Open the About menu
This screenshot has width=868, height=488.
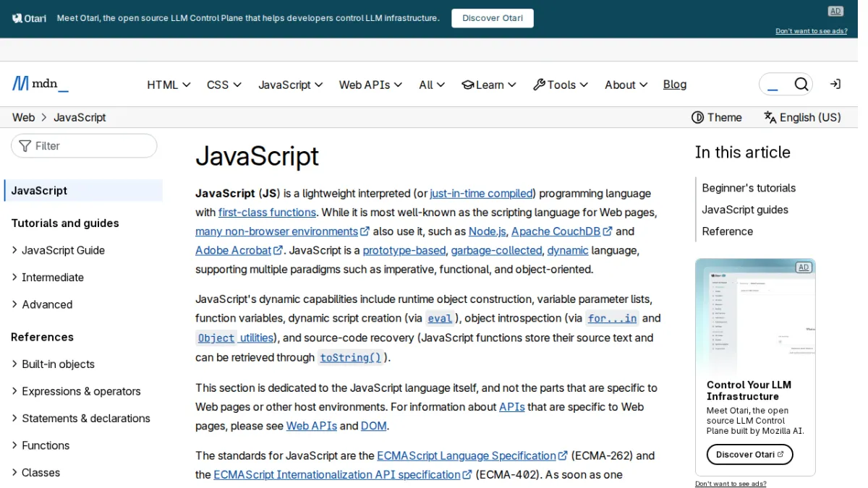coord(626,85)
